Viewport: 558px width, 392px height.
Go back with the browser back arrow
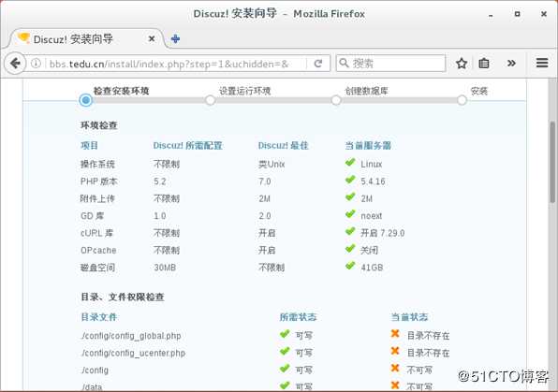[15, 64]
